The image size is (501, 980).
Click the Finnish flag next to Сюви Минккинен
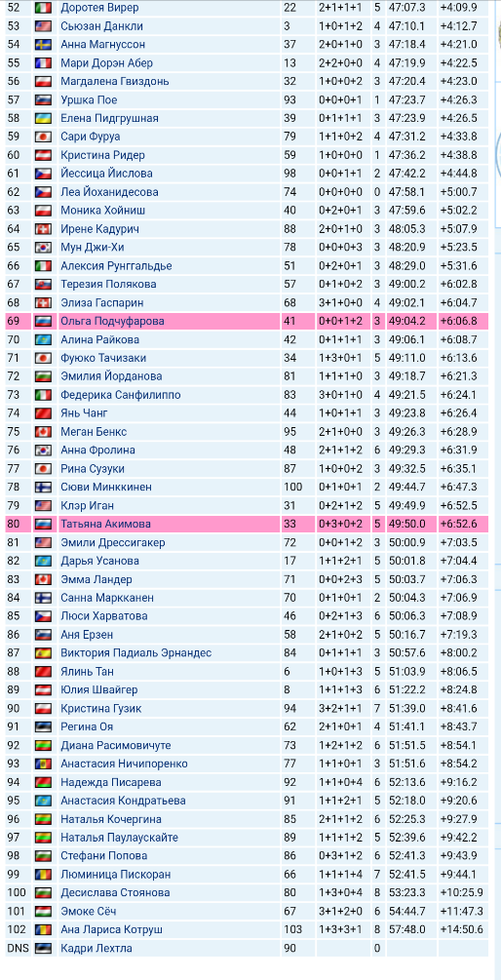point(43,487)
